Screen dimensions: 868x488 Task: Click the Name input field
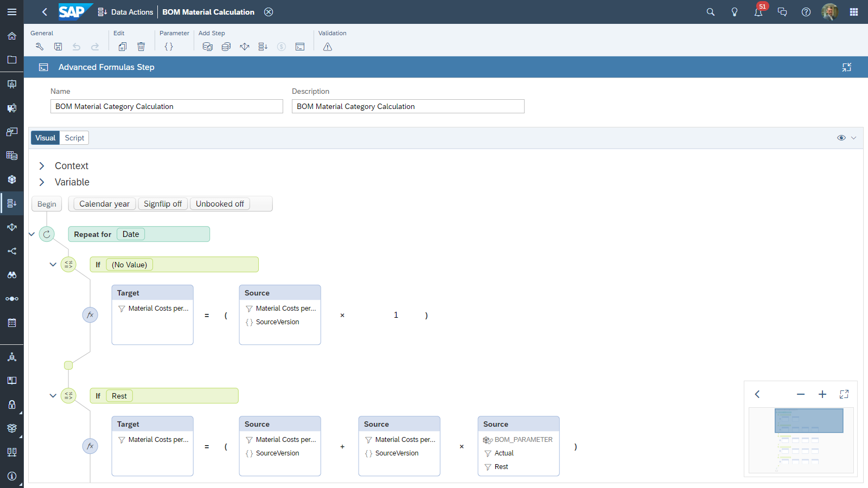click(x=166, y=106)
